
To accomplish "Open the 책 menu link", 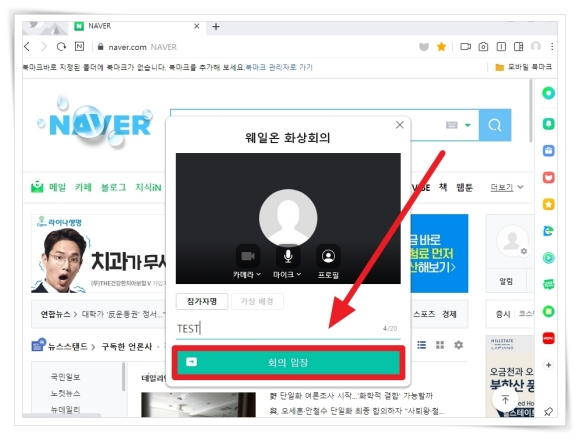I will (x=443, y=187).
